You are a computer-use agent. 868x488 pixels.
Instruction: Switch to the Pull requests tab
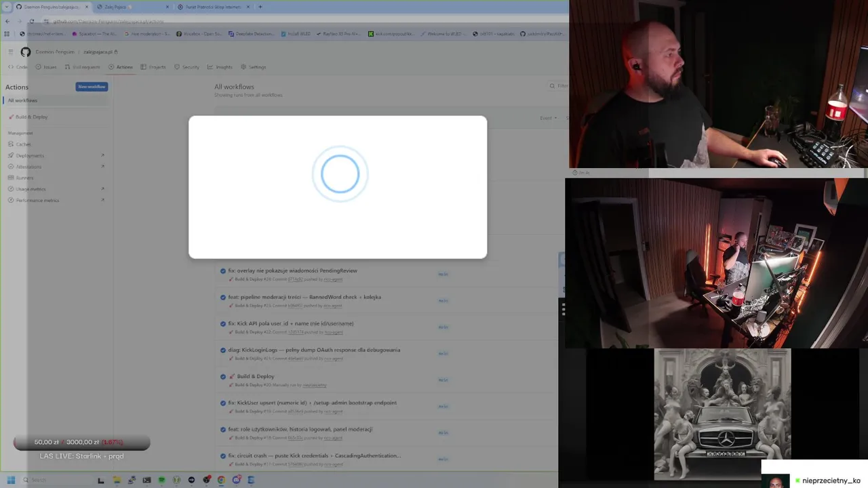(82, 67)
